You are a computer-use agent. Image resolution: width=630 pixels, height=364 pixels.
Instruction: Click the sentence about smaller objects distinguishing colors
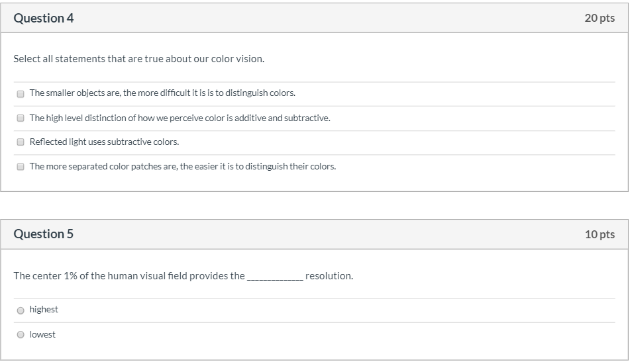click(x=162, y=93)
